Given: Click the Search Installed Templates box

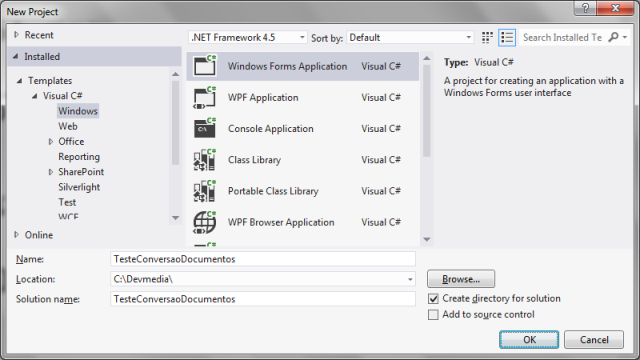Looking at the screenshot, I should 563,38.
